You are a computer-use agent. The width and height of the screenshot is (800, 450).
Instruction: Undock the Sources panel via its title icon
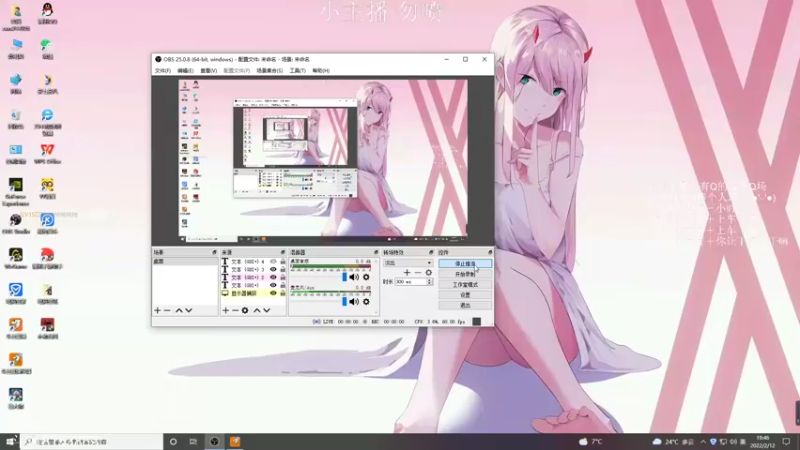(x=283, y=253)
